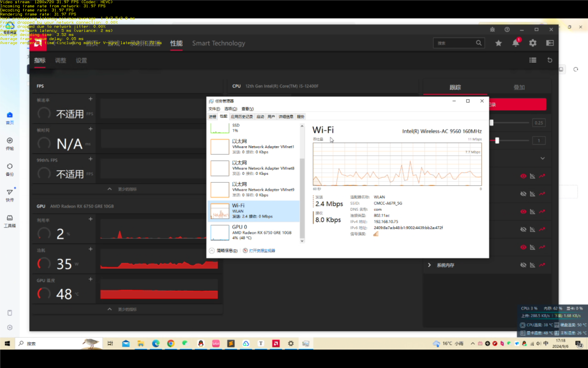
Task: Switch metrics to list view icon
Action: (x=533, y=60)
